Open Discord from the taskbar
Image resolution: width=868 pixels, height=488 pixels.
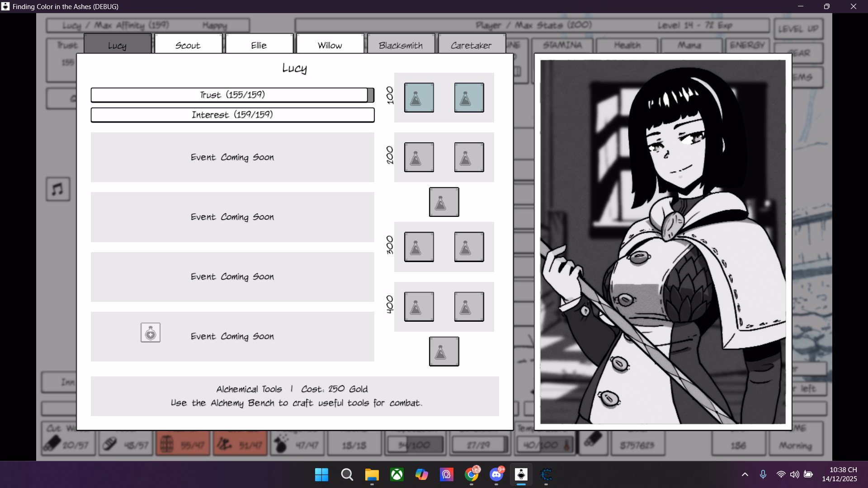click(496, 474)
